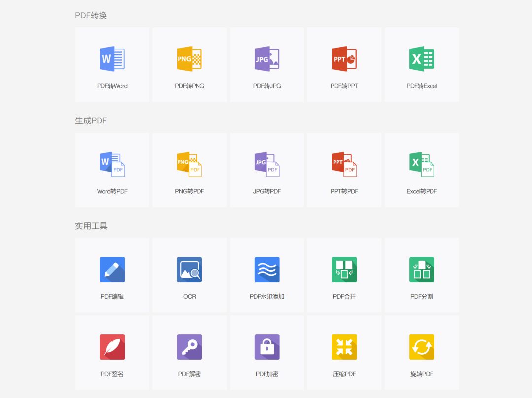Open the PDF编辑 pencil icon

(112, 270)
